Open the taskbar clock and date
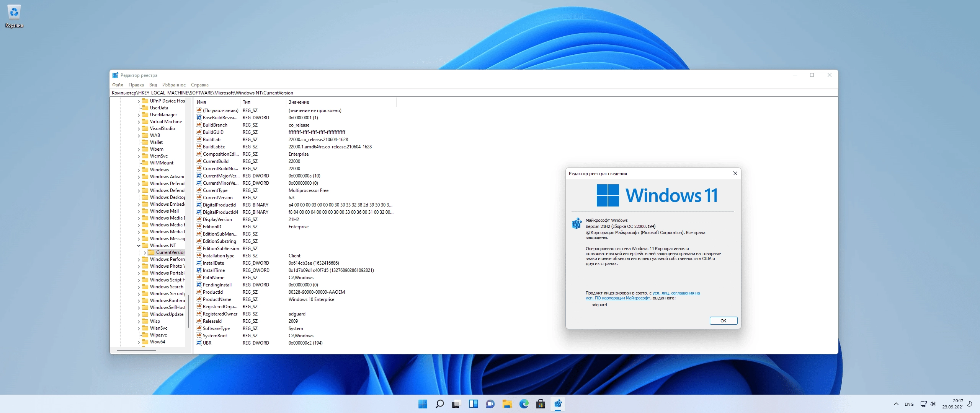The height and width of the screenshot is (413, 980). (953, 404)
